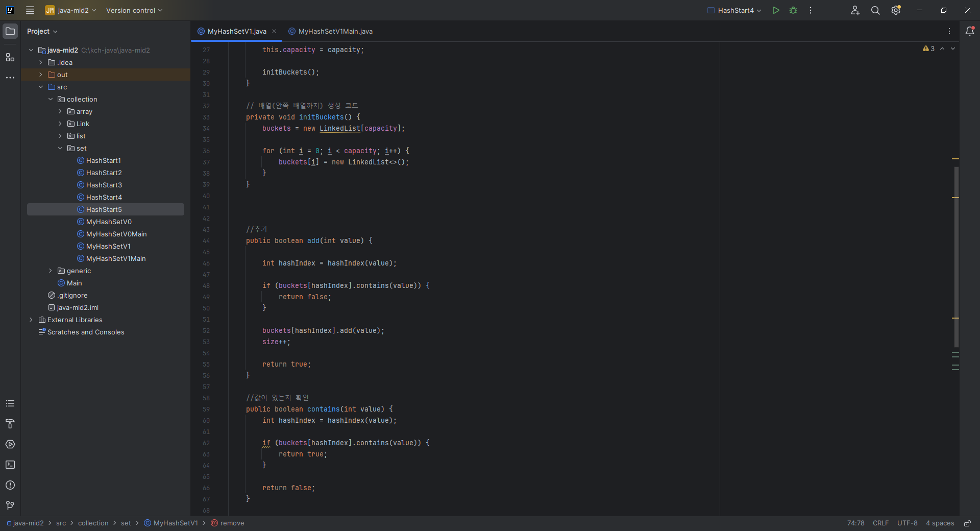
Task: Open the Structure tool window icon
Action: coord(10,57)
